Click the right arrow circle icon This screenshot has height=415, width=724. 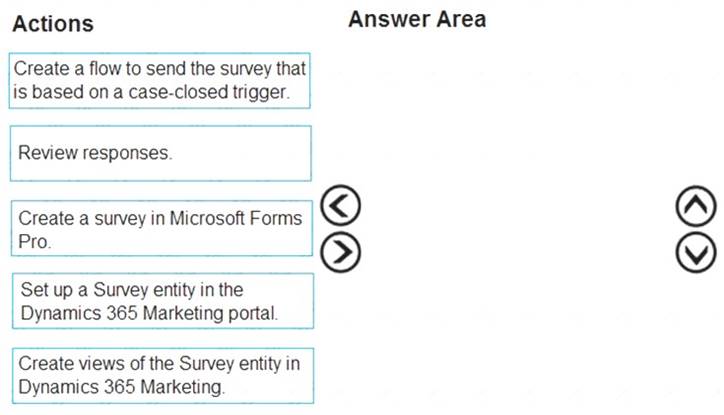click(340, 252)
